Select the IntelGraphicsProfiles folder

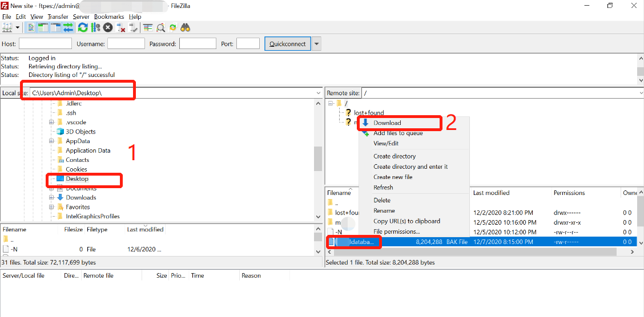93,216
